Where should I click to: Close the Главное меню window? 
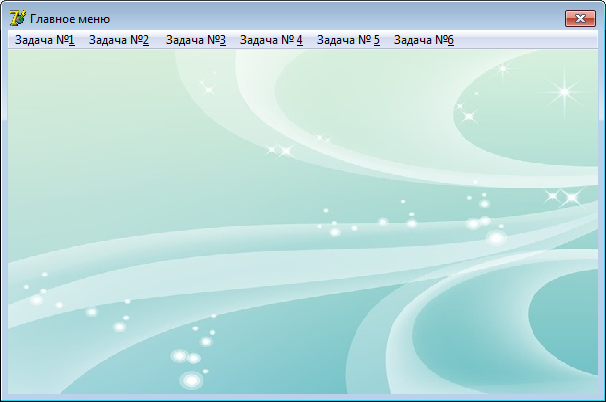(x=580, y=19)
